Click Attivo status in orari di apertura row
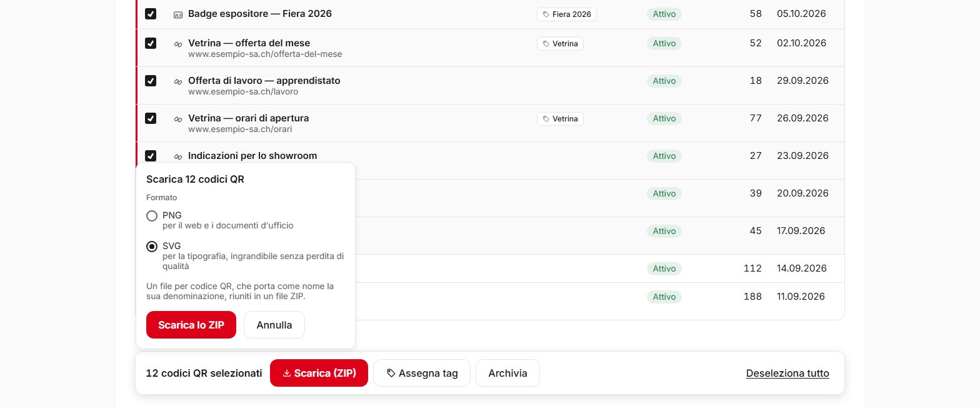This screenshot has width=980, height=408. [664, 118]
